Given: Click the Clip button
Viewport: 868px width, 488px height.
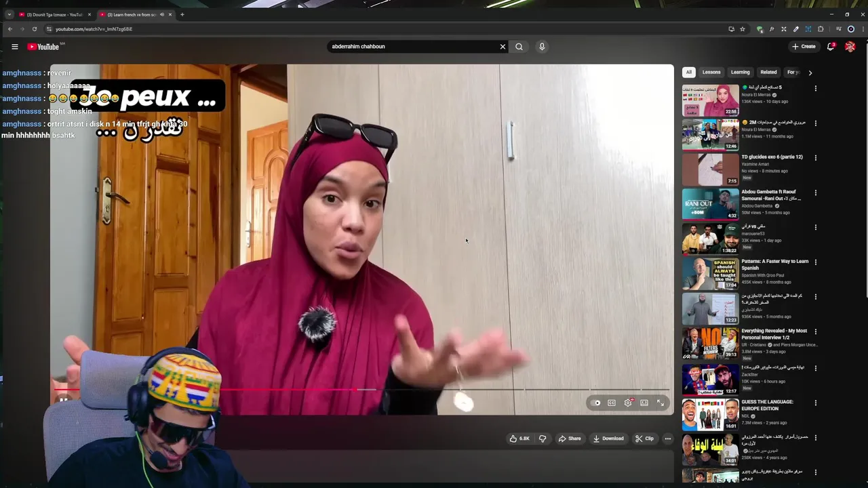Looking at the screenshot, I should pyautogui.click(x=644, y=439).
